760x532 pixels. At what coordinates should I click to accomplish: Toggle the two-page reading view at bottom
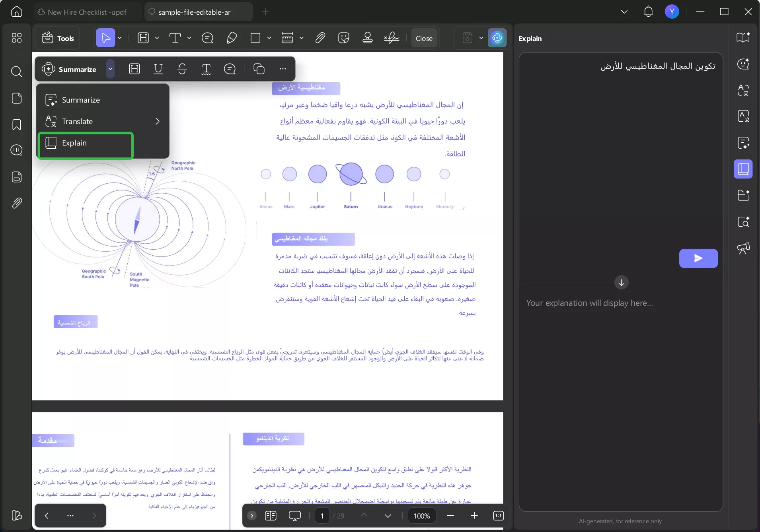(271, 515)
